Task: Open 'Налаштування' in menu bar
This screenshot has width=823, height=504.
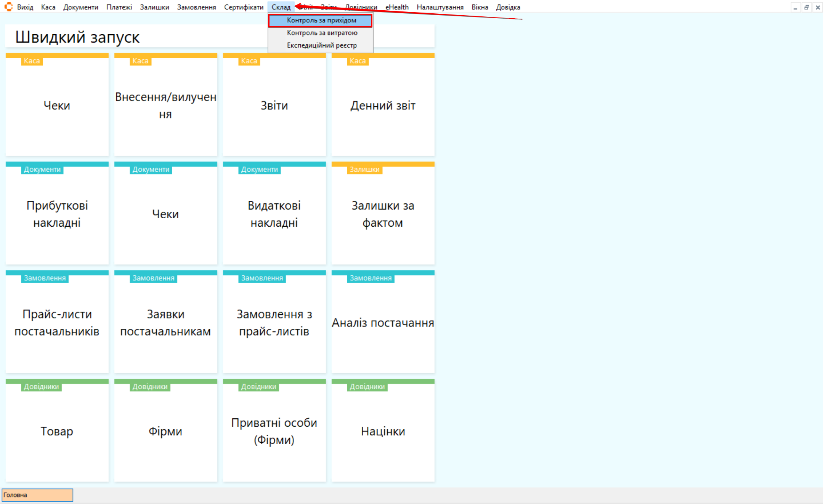Action: (x=440, y=7)
